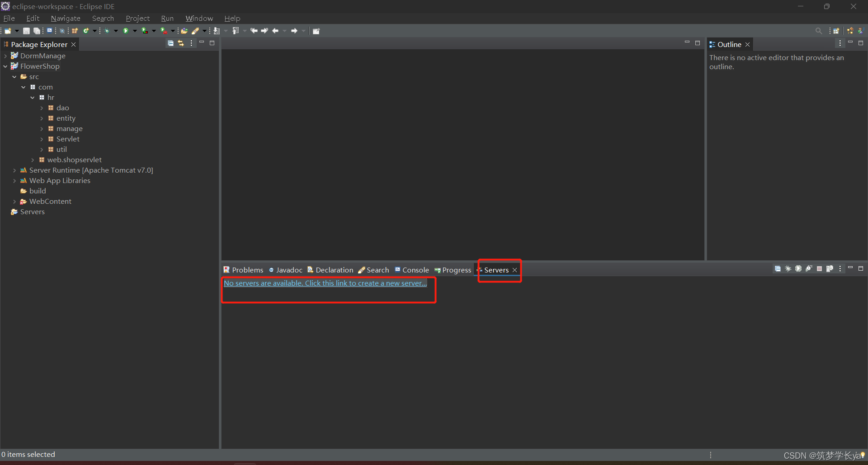Click the Debug bug toolbar icon

[x=107, y=31]
